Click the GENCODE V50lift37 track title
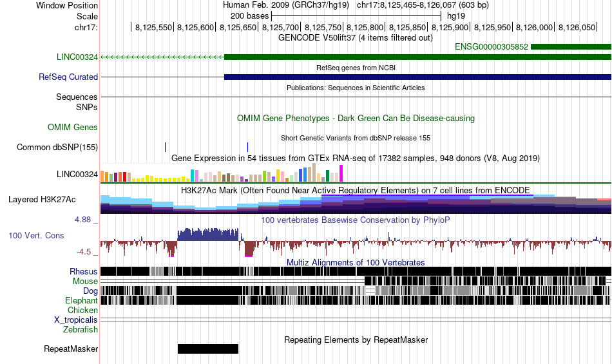The height and width of the screenshot is (364, 612). (x=356, y=38)
